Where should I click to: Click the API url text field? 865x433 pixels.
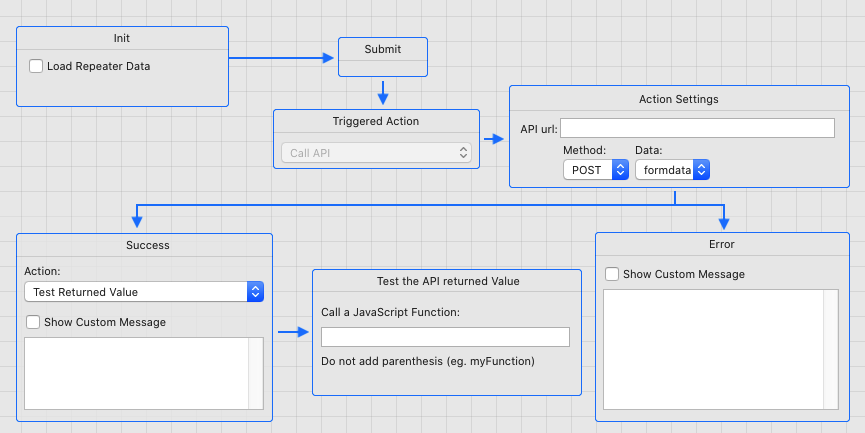click(x=697, y=128)
